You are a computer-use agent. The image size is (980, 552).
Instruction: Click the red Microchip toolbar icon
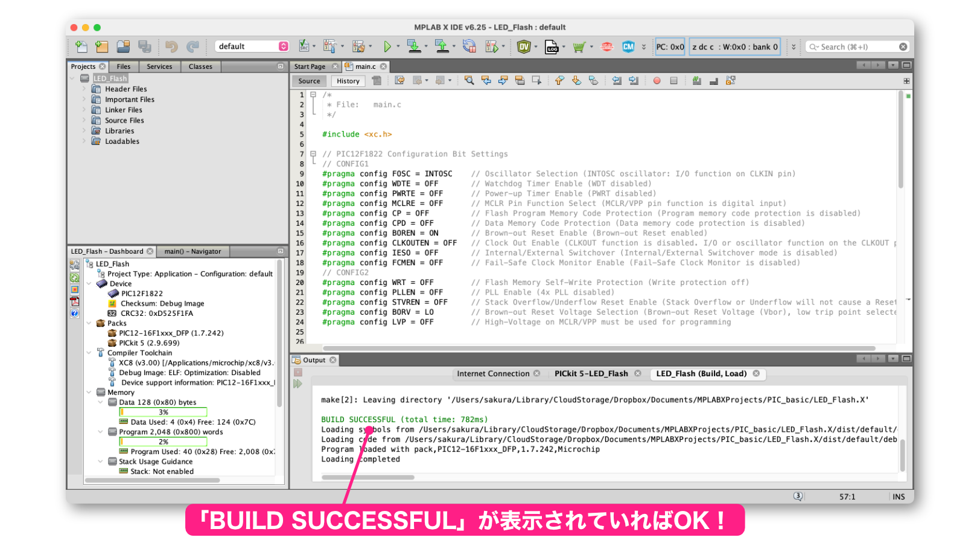coord(607,47)
